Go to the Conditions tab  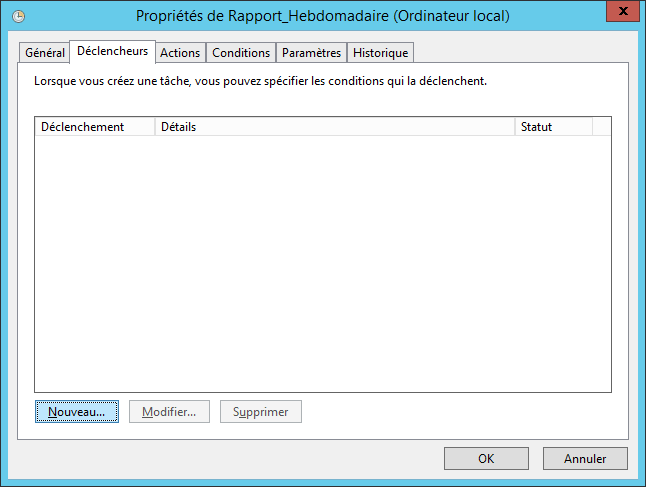coord(241,53)
